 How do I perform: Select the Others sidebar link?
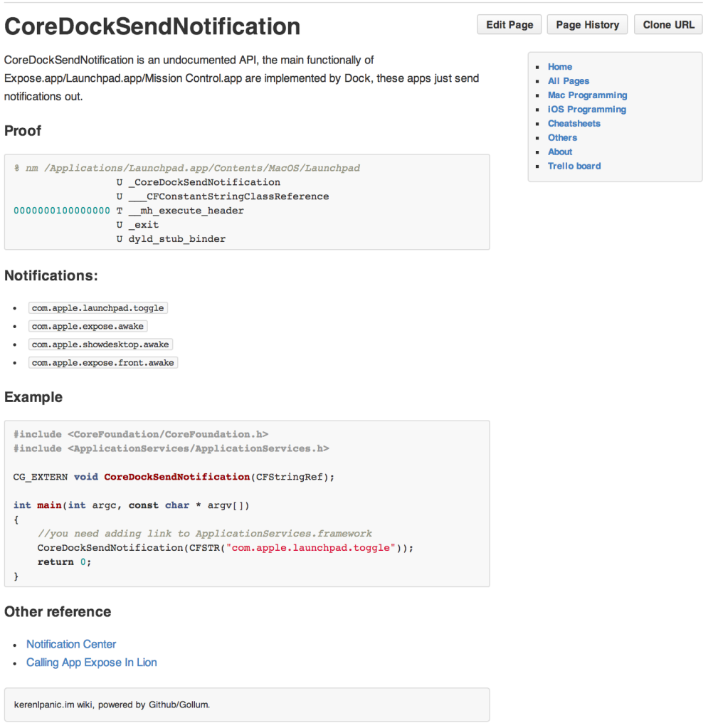click(x=562, y=138)
